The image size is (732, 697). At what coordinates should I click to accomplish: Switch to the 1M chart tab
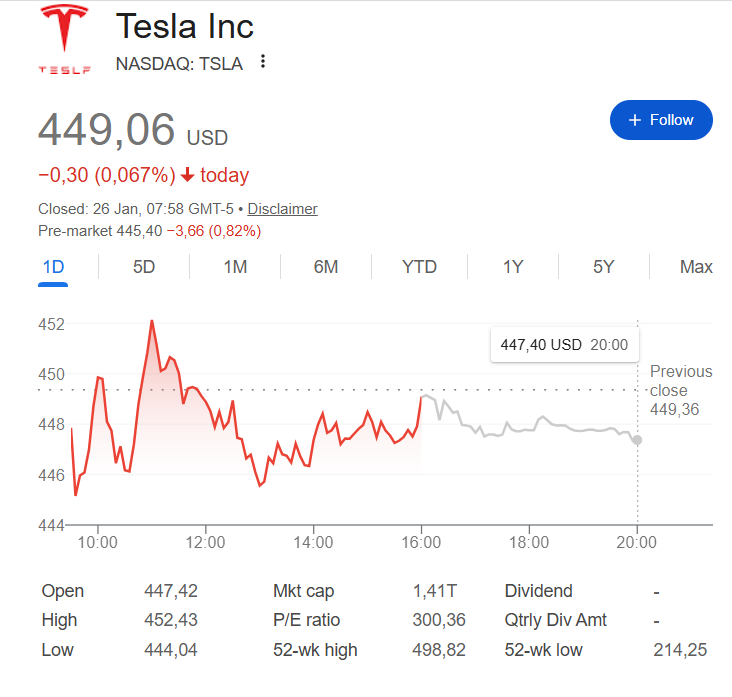235,267
